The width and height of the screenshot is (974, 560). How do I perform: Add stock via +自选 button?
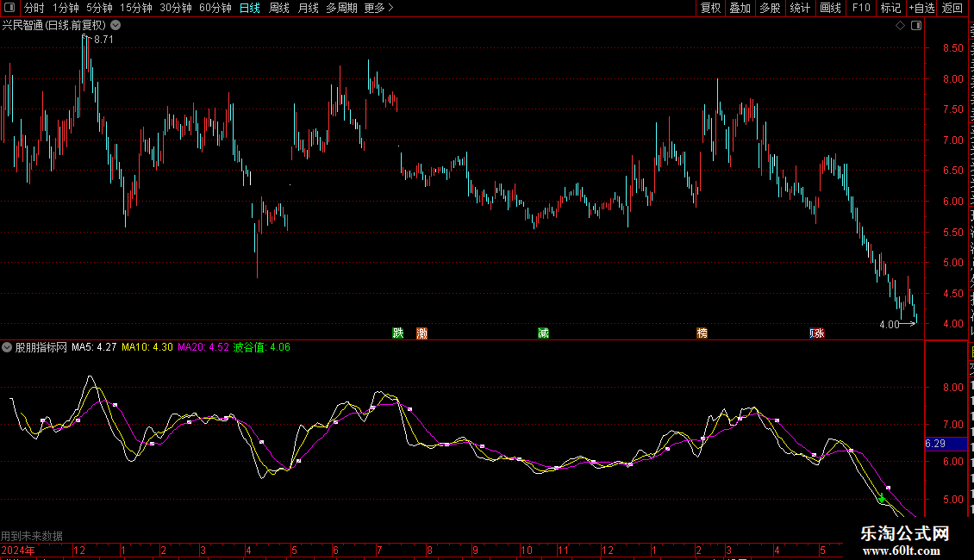pyautogui.click(x=921, y=8)
